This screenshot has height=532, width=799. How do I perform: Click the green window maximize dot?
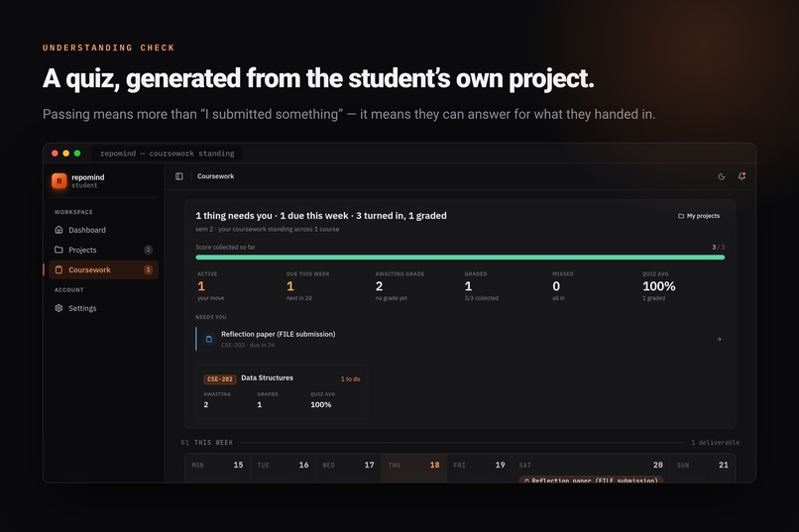[x=77, y=154]
